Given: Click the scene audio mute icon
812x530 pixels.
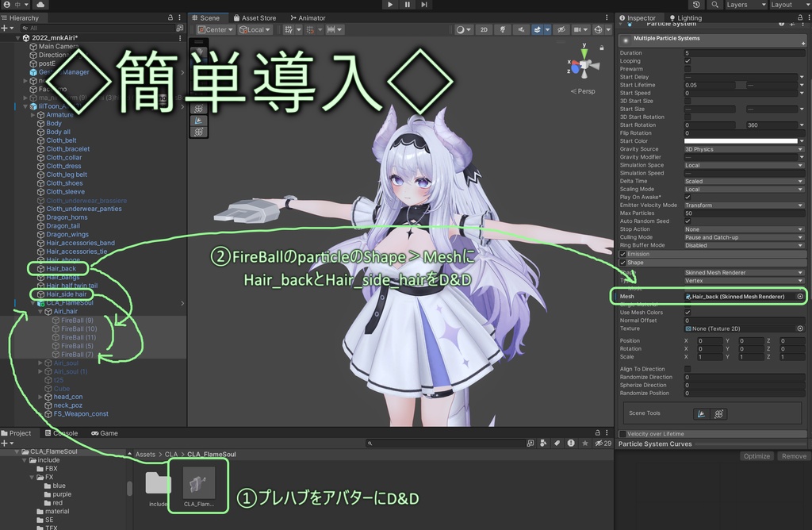Looking at the screenshot, I should pos(522,29).
